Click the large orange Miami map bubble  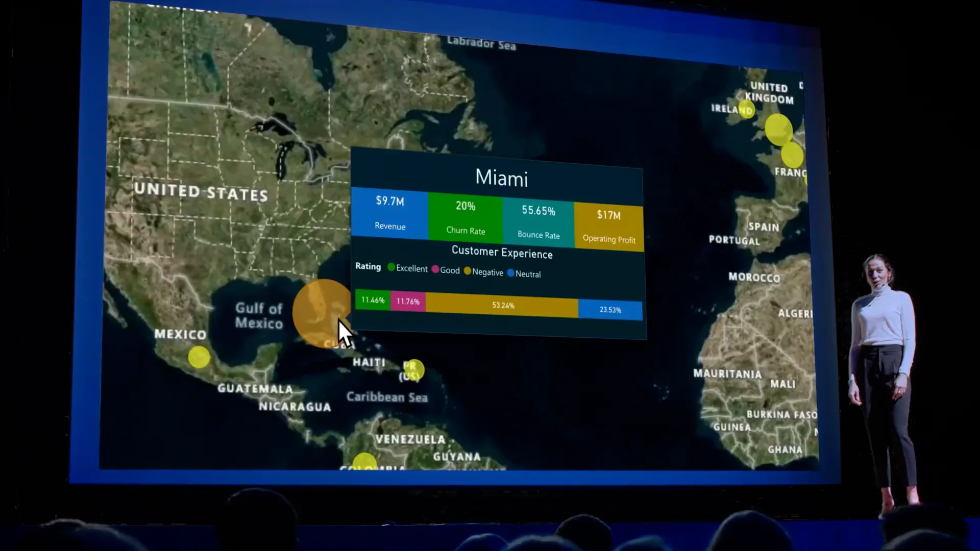(321, 313)
